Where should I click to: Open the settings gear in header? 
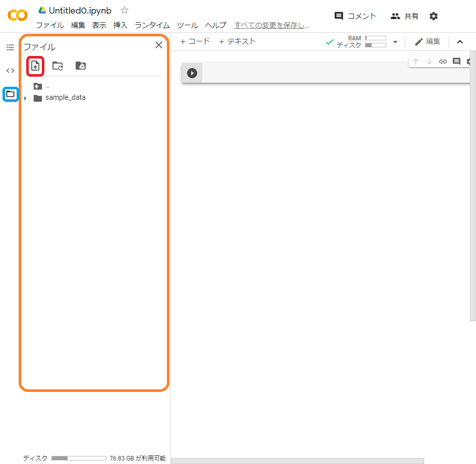(x=434, y=16)
